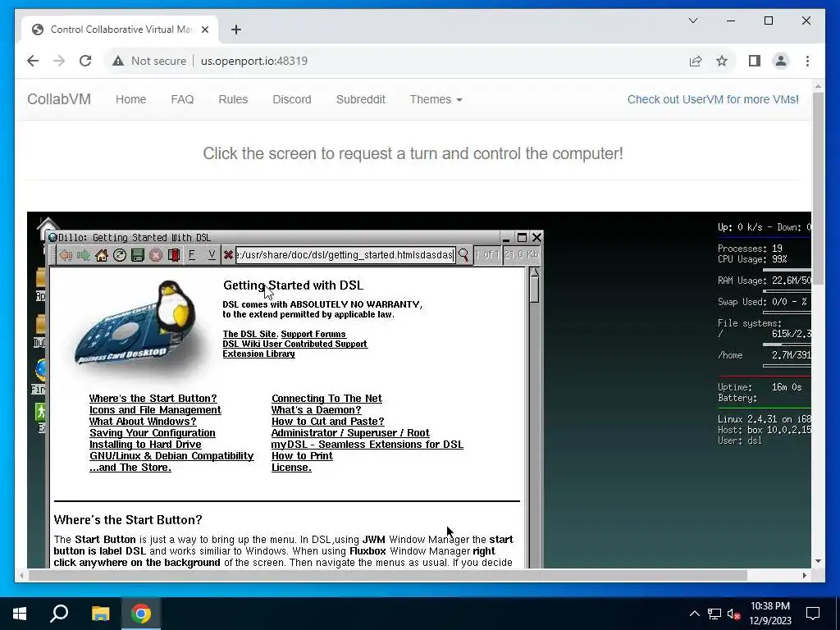Image resolution: width=840 pixels, height=630 pixels.
Task: Click the Chrome taskbar icon
Action: coord(141,614)
